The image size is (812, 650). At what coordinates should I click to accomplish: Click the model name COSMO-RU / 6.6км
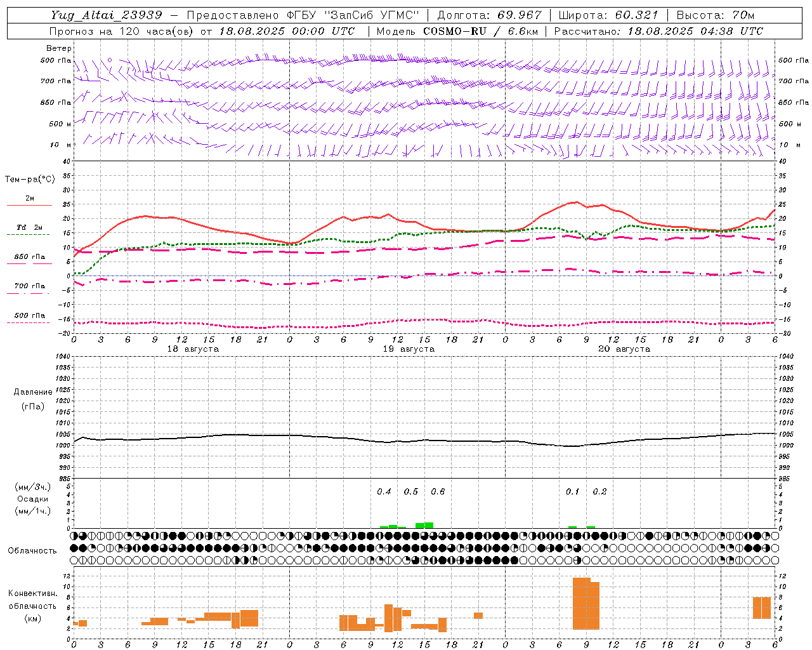(x=481, y=31)
